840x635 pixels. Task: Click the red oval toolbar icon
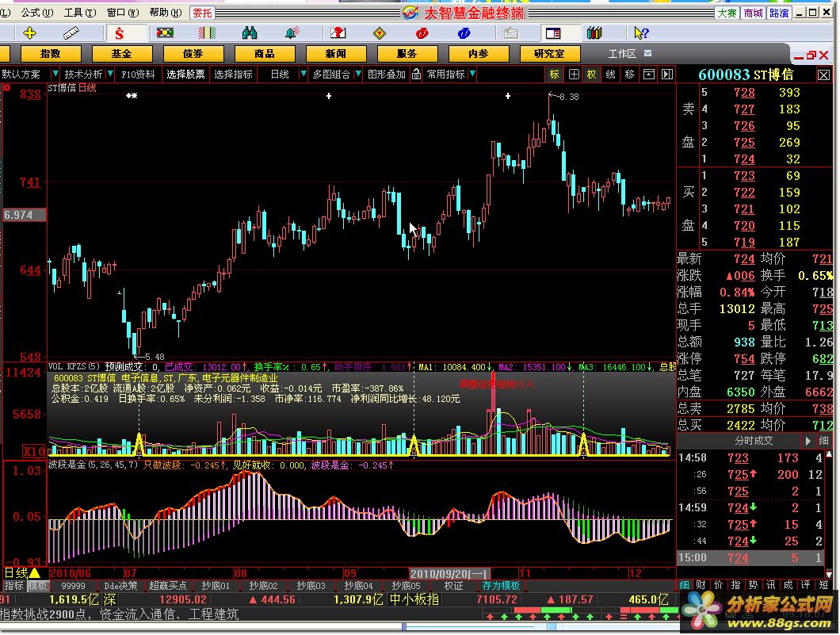point(422,33)
